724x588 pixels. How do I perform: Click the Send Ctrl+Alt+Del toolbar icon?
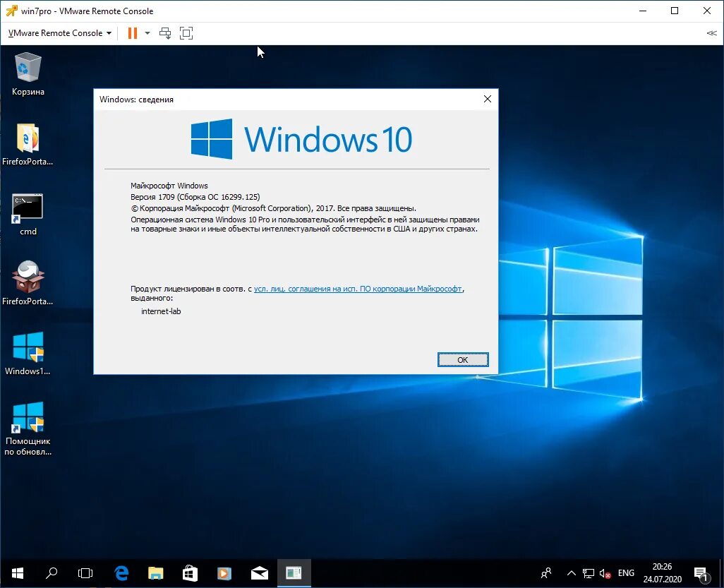click(x=165, y=32)
